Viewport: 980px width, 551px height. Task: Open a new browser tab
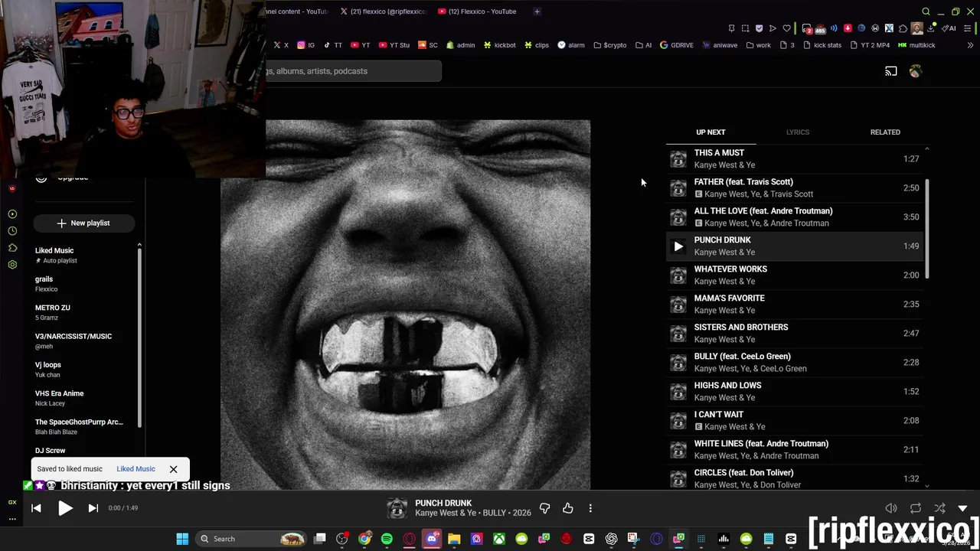tap(537, 11)
